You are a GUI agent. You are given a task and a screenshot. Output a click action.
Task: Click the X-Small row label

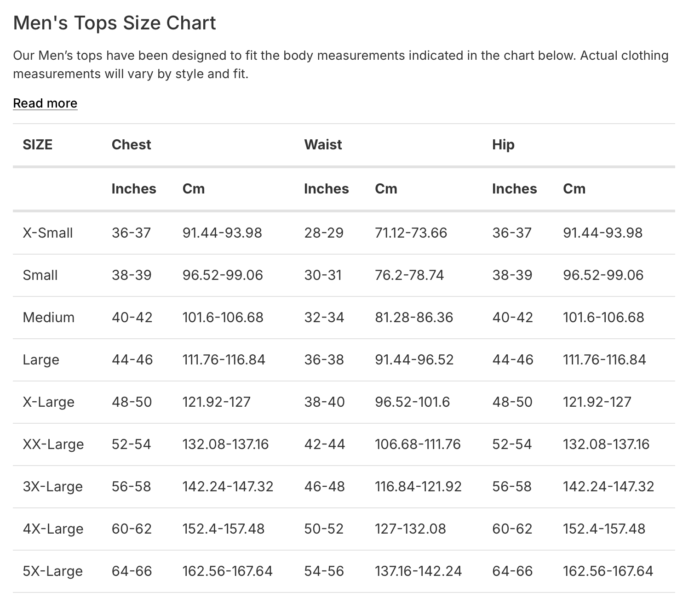point(48,233)
